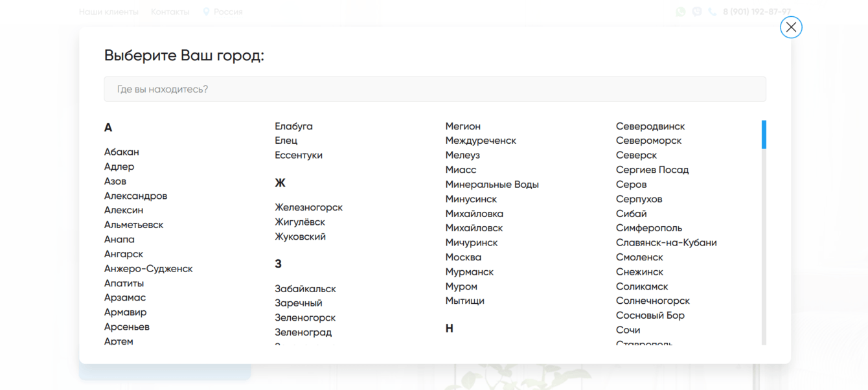Select city Миасс
This screenshot has height=390, width=868.
click(461, 170)
